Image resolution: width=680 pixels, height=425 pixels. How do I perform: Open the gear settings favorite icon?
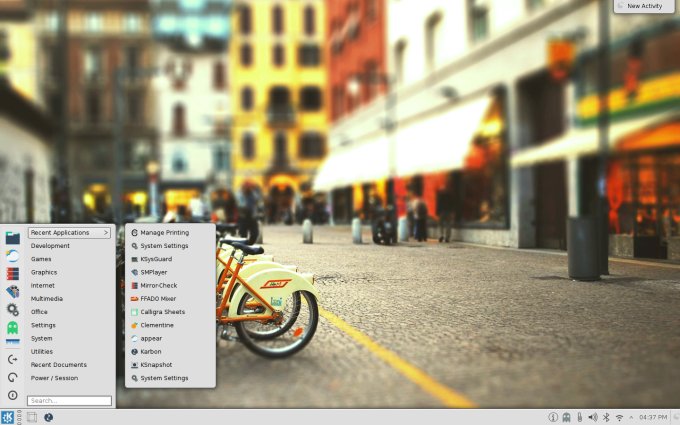[13, 309]
